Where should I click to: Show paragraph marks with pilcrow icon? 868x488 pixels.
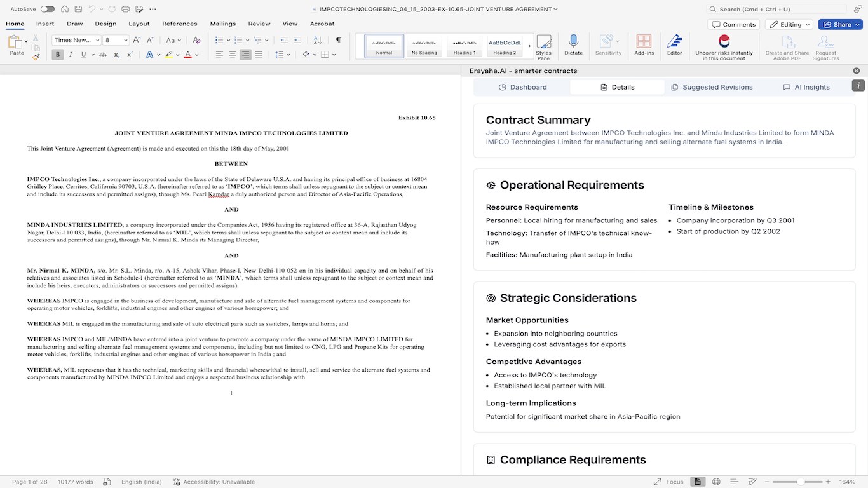[x=338, y=40]
